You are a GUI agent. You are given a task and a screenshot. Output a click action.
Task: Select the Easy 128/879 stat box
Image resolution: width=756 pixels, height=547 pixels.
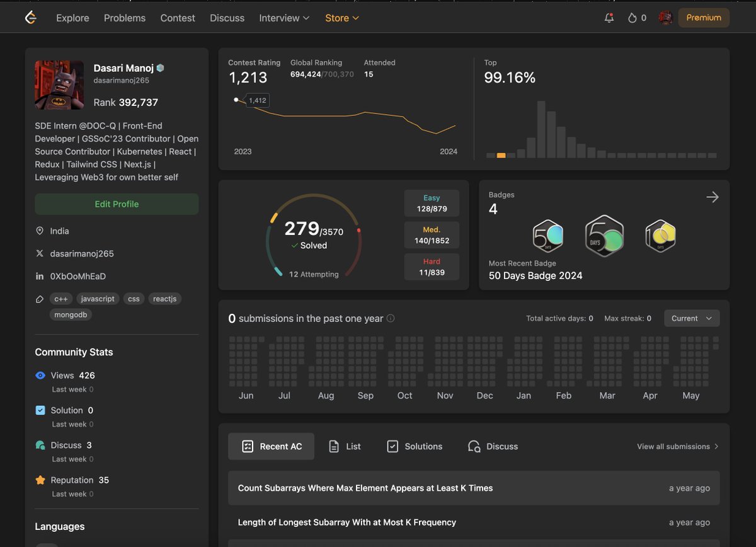point(432,204)
